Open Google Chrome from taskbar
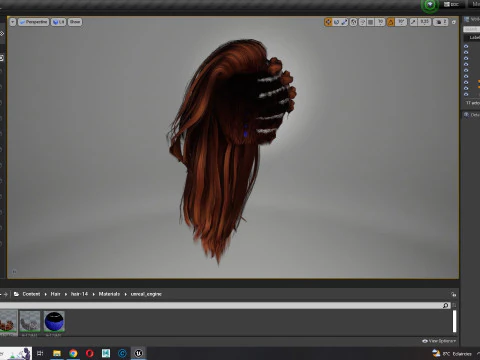 click(x=73, y=353)
